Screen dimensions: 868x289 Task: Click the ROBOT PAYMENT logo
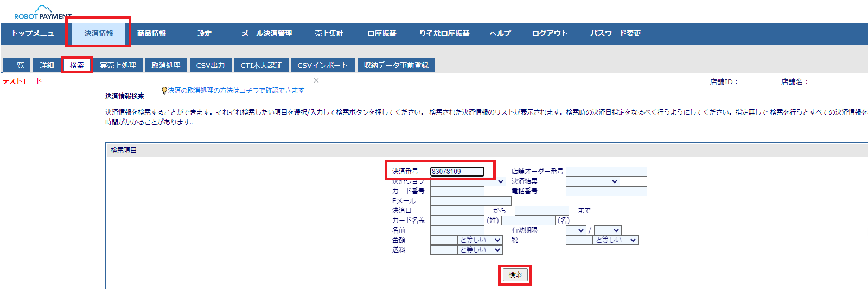(42, 13)
